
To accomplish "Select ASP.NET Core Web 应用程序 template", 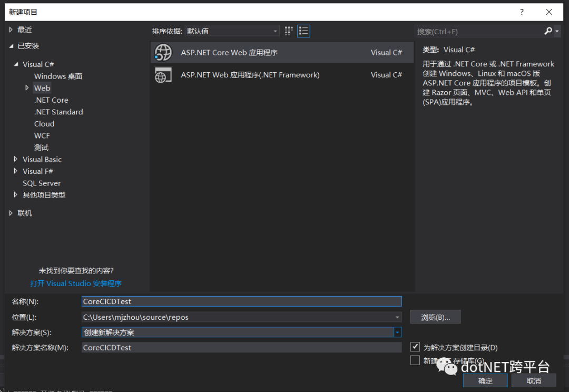I will click(x=282, y=53).
